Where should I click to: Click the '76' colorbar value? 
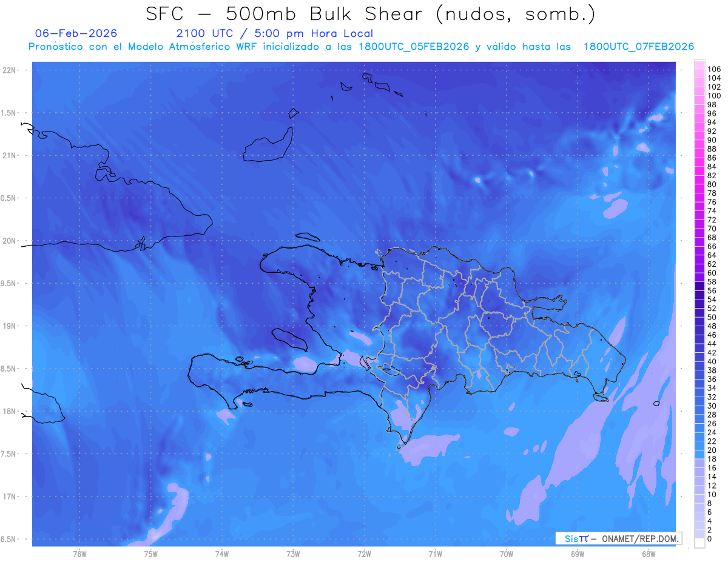(x=712, y=202)
